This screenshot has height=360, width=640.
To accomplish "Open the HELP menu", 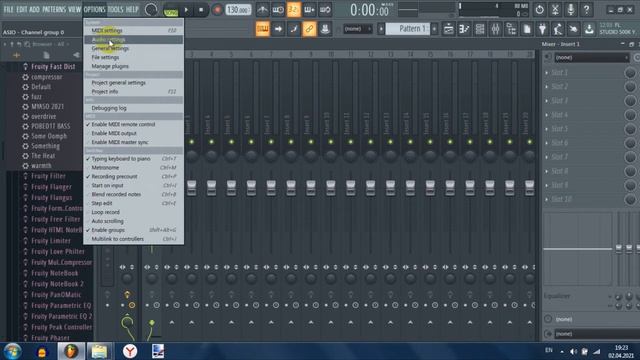I will pos(132,9).
